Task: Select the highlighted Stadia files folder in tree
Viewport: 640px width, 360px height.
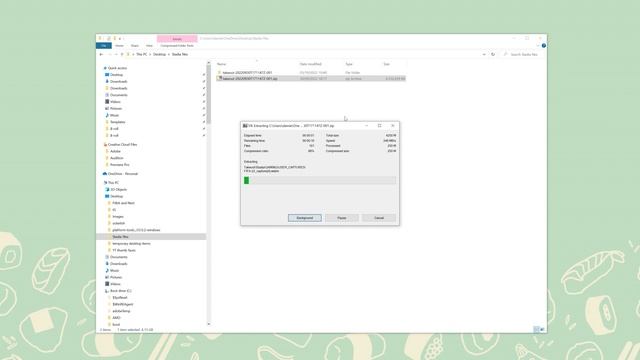Action: (151, 237)
